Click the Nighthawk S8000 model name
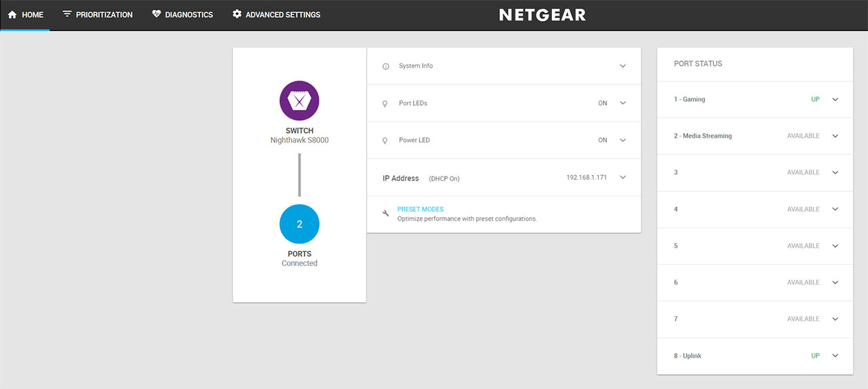 click(x=299, y=141)
